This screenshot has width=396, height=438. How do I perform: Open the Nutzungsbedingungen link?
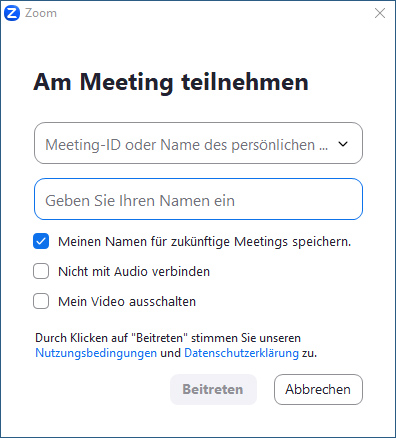(x=96, y=353)
